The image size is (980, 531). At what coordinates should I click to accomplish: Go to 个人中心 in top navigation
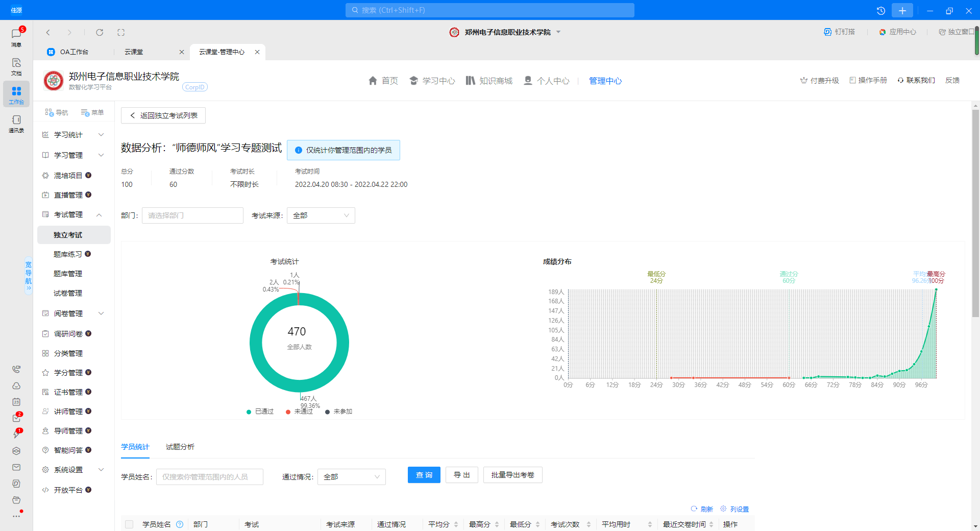point(547,81)
